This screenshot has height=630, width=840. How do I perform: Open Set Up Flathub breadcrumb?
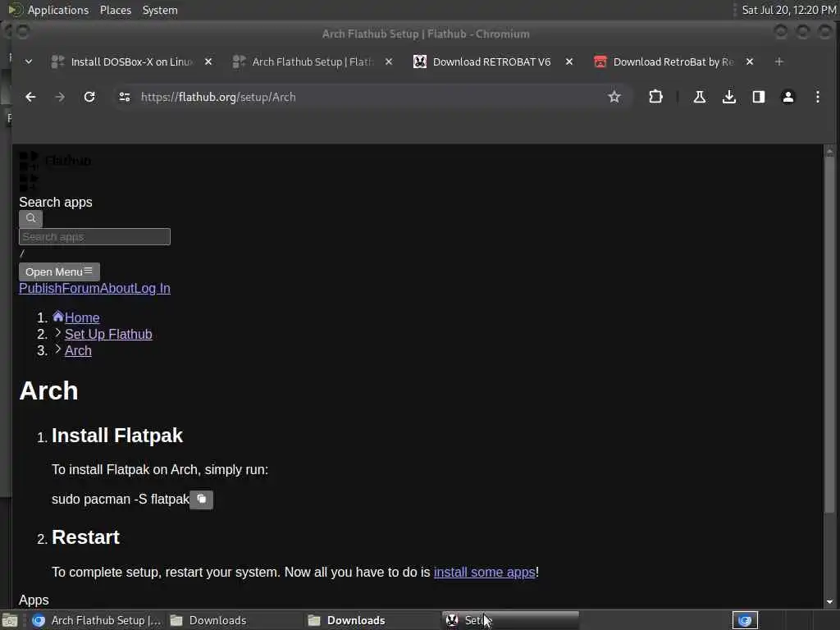108,335
